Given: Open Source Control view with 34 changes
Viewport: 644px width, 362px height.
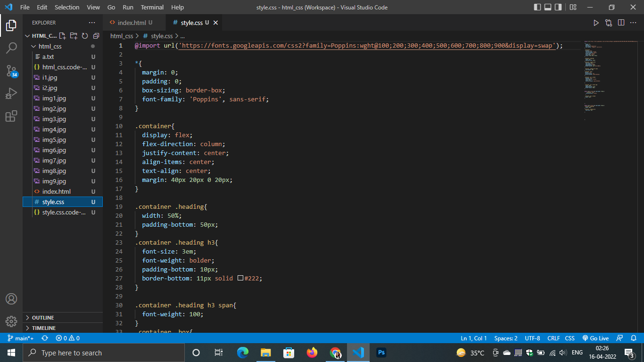Looking at the screenshot, I should pyautogui.click(x=11, y=71).
